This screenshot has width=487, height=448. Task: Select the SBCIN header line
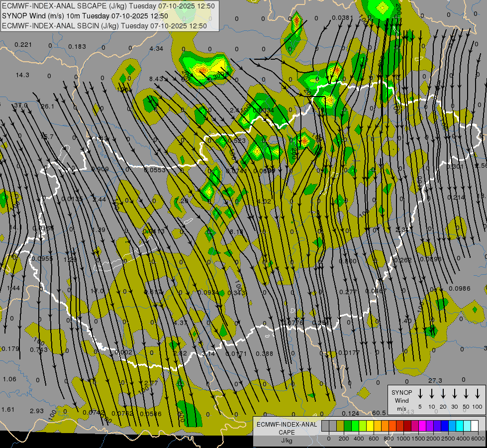[x=104, y=26]
